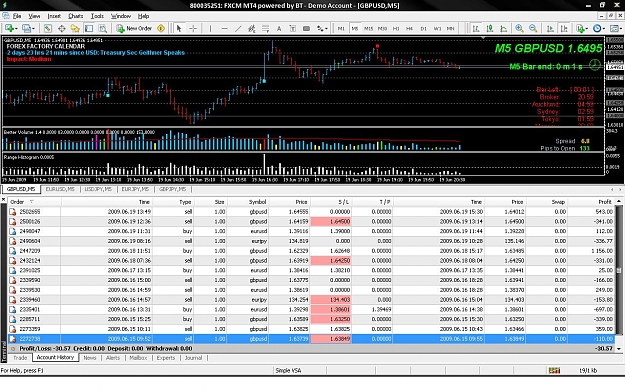625x391 pixels.
Task: Toggle the Terminal window toolbar icon
Action: 89,28
